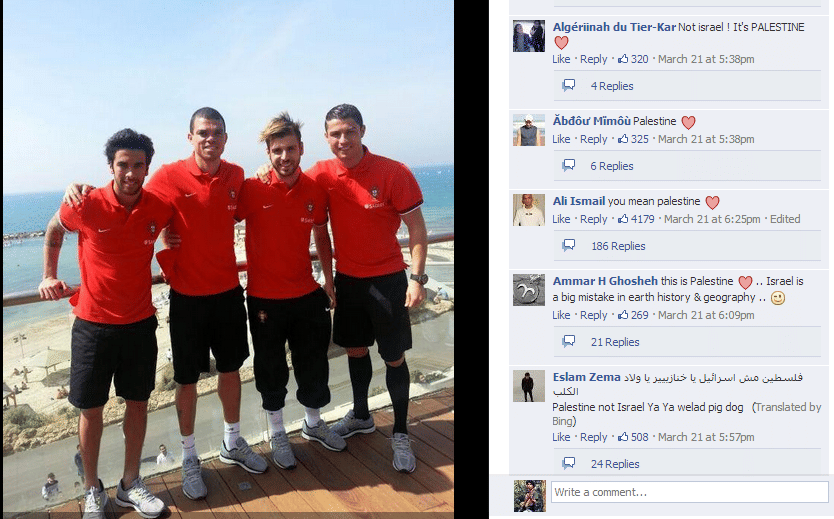Expand the 21 Replies thread

[615, 342]
